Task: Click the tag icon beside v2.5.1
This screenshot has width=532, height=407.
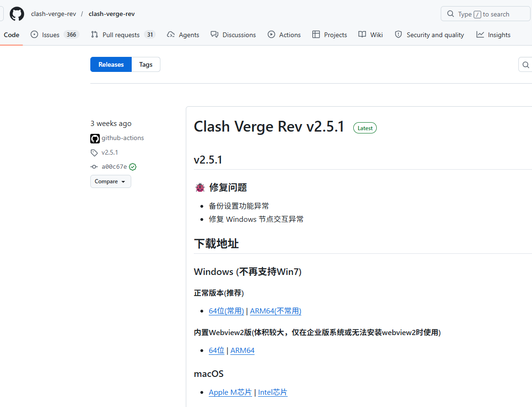Action: [x=95, y=153]
